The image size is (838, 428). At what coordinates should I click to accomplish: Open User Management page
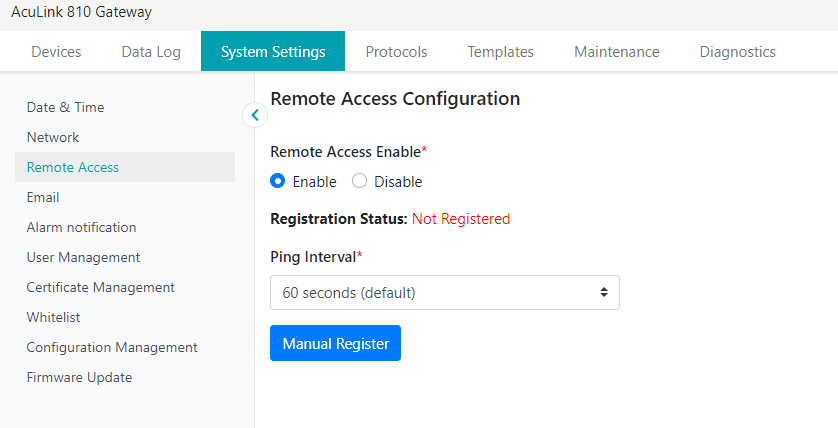[83, 257]
